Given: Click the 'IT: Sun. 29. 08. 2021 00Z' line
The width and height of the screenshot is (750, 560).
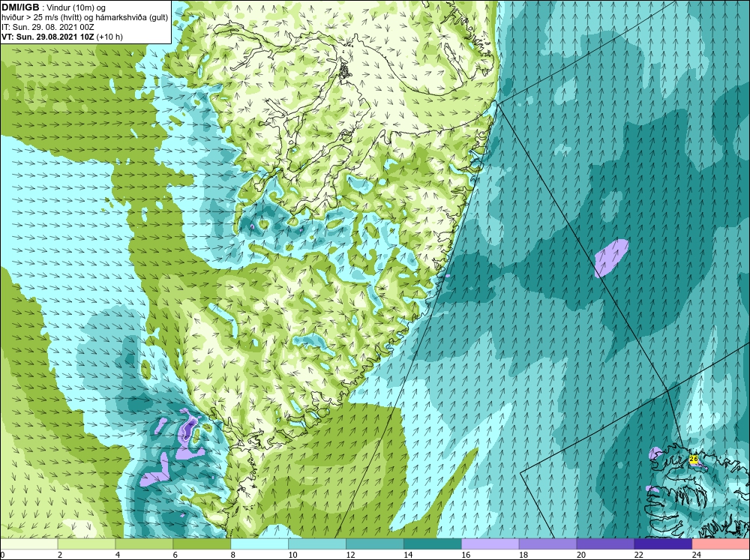Looking at the screenshot, I should pyautogui.click(x=48, y=27).
